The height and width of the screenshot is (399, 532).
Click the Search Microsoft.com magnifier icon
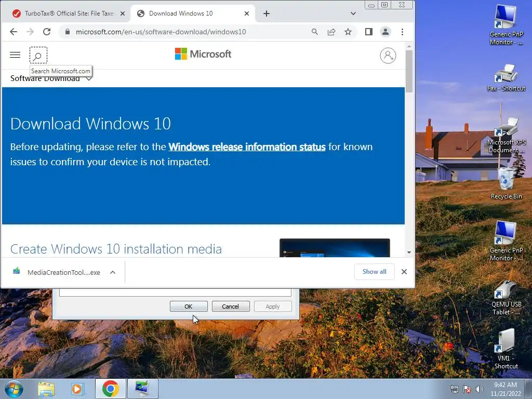[x=38, y=55]
